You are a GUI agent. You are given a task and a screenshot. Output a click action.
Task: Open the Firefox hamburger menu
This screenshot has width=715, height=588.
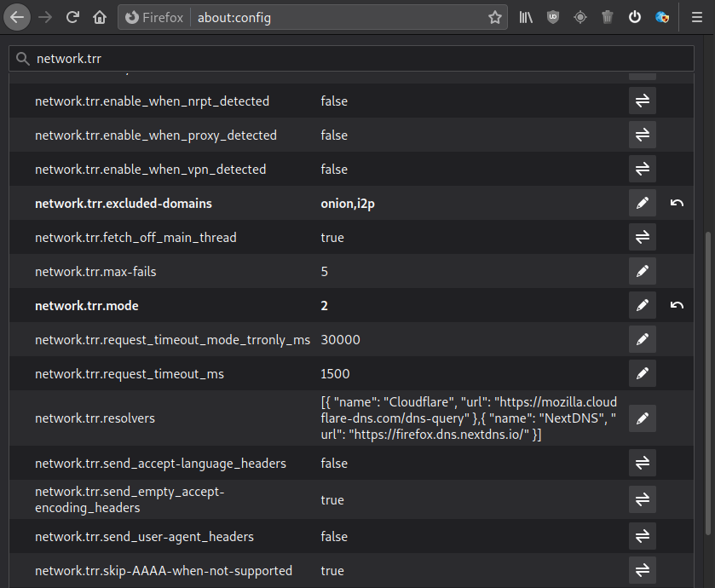click(696, 17)
